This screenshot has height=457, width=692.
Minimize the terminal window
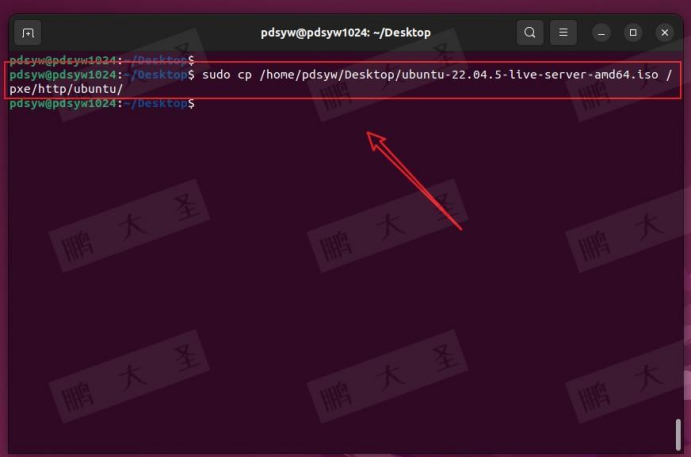[601, 33]
